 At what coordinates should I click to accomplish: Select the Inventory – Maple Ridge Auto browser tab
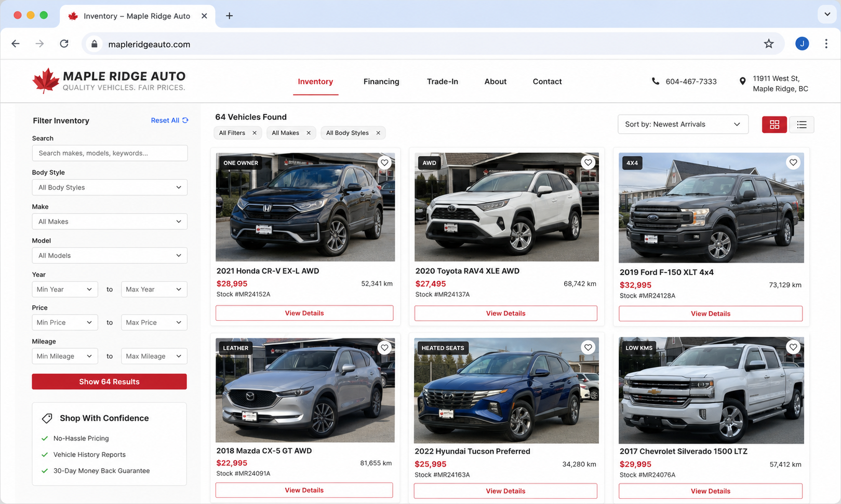(136, 16)
